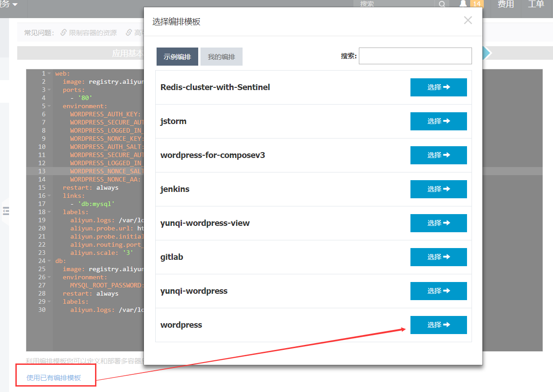Click the wordpress-for-composev3 name text
The image size is (553, 392).
[213, 155]
